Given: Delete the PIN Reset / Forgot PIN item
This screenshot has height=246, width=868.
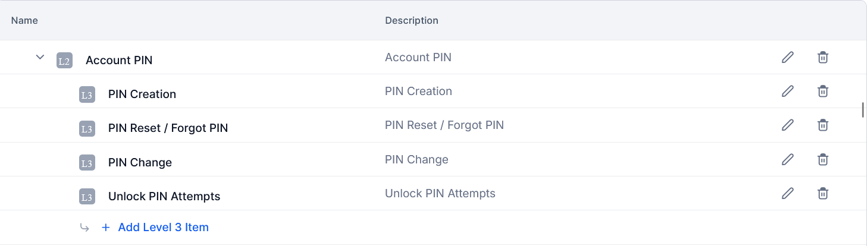Looking at the screenshot, I should point(823,125).
